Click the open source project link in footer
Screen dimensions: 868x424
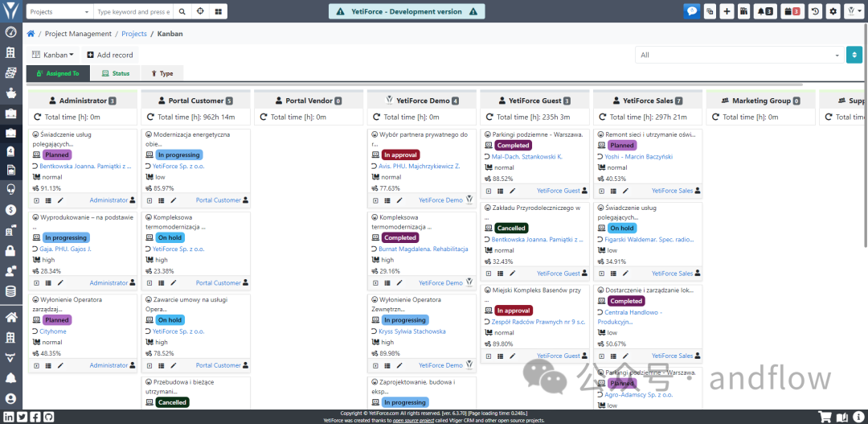point(414,421)
